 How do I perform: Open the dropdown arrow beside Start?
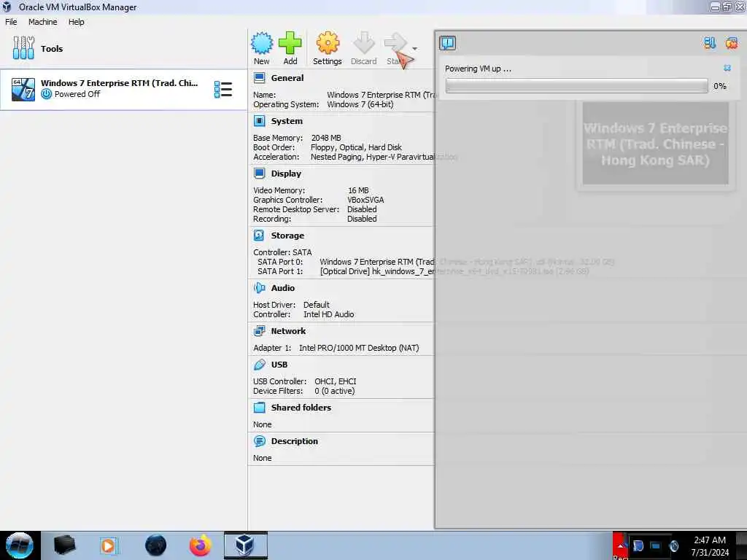click(415, 49)
